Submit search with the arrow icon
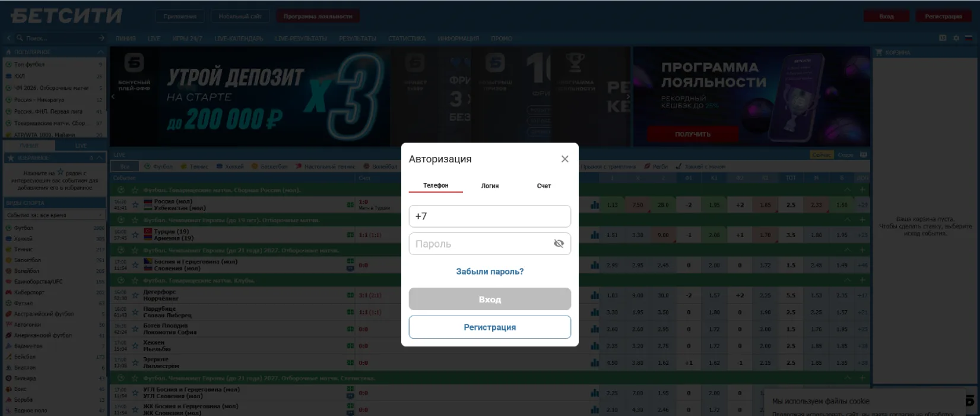Screen dimensions: 980x416 pyautogui.click(x=101, y=38)
